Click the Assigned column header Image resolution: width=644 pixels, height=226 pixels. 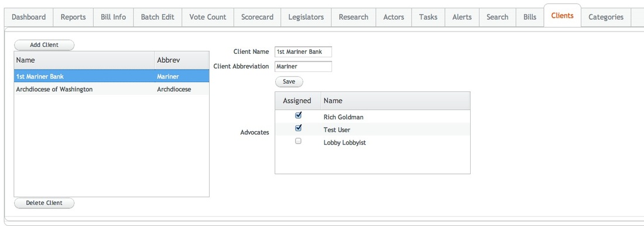click(x=298, y=101)
